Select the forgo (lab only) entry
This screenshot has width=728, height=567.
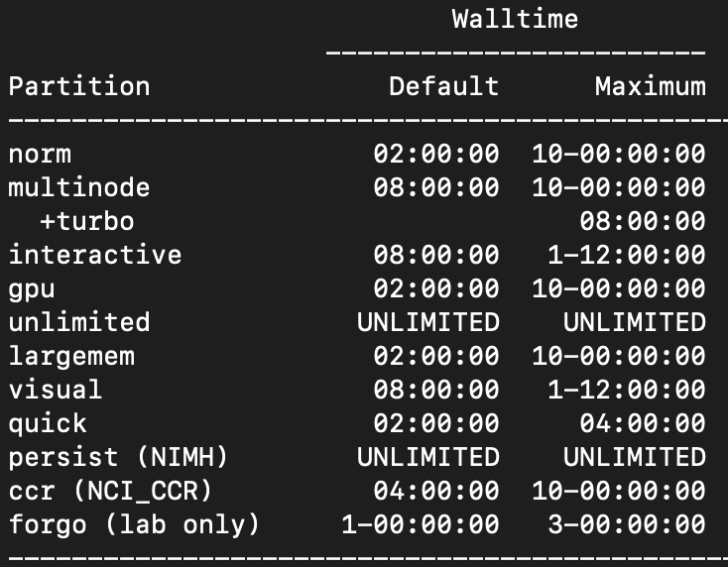135,524
